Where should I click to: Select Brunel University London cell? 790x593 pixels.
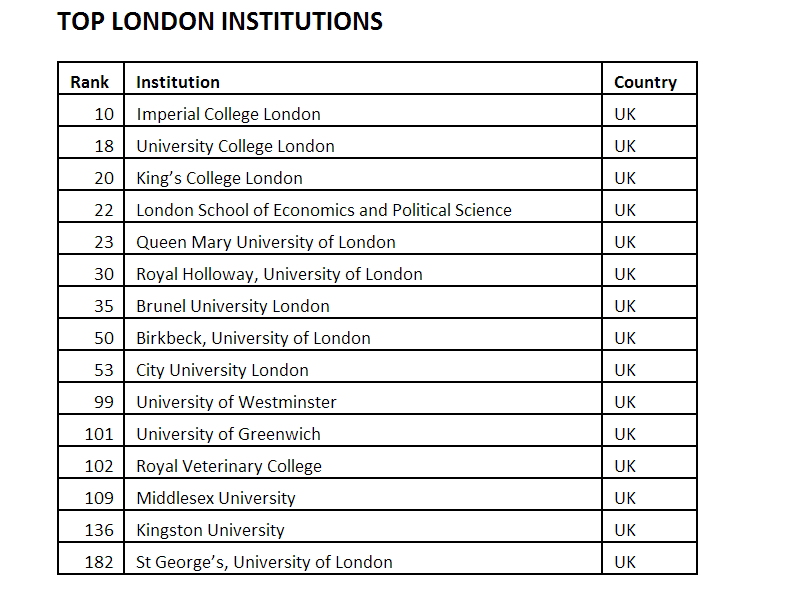pos(232,306)
